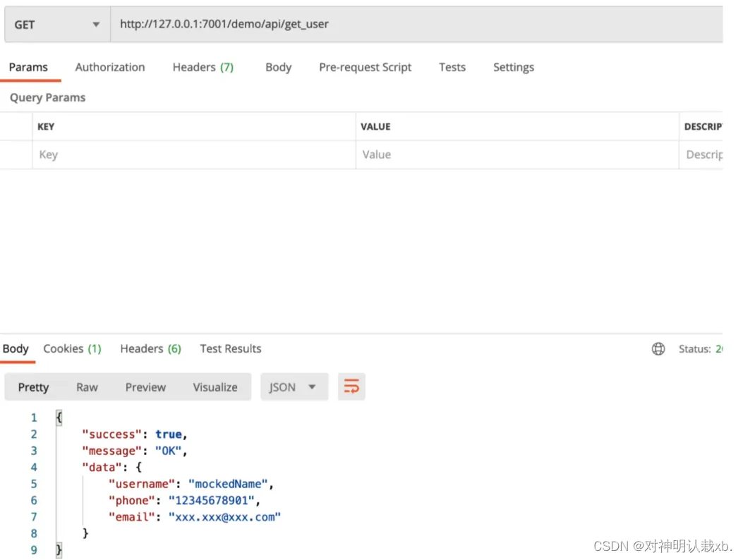743x560 pixels.
Task: Open the GET method dropdown
Action: [x=56, y=25]
